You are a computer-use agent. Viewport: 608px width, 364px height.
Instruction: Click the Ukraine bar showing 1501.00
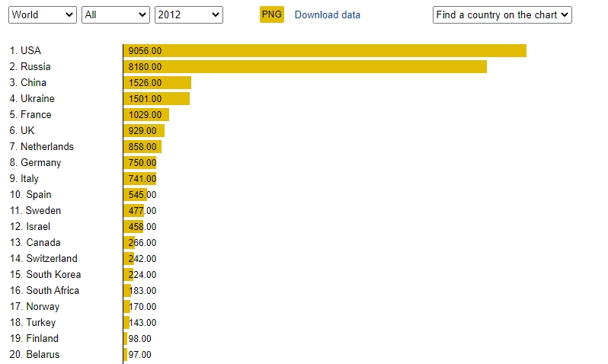click(157, 98)
